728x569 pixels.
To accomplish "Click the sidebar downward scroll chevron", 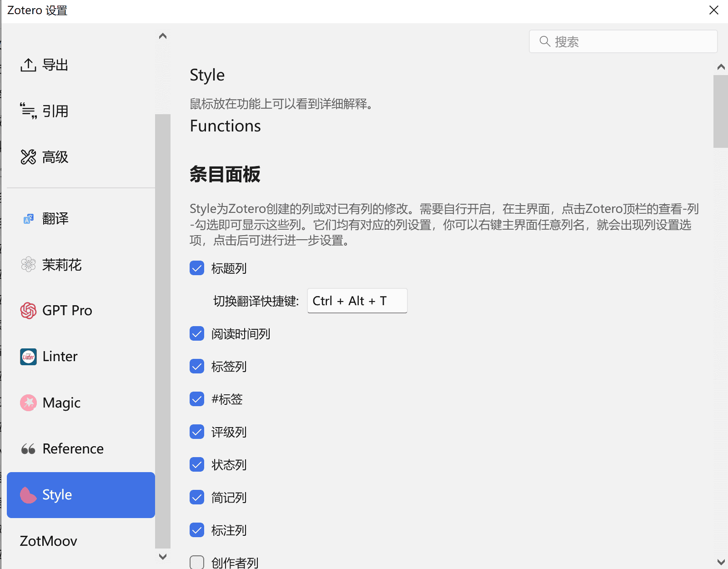I will point(163,556).
